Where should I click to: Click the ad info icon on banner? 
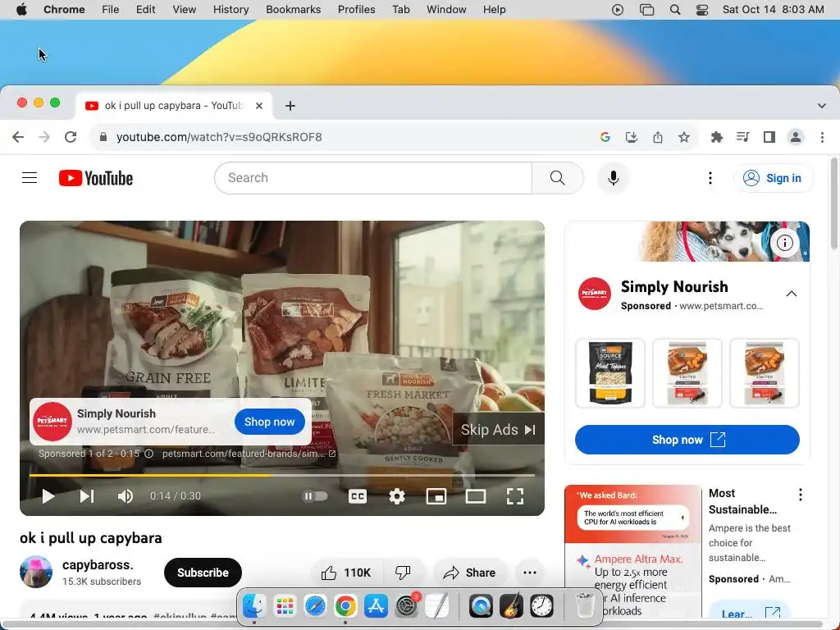tap(785, 243)
